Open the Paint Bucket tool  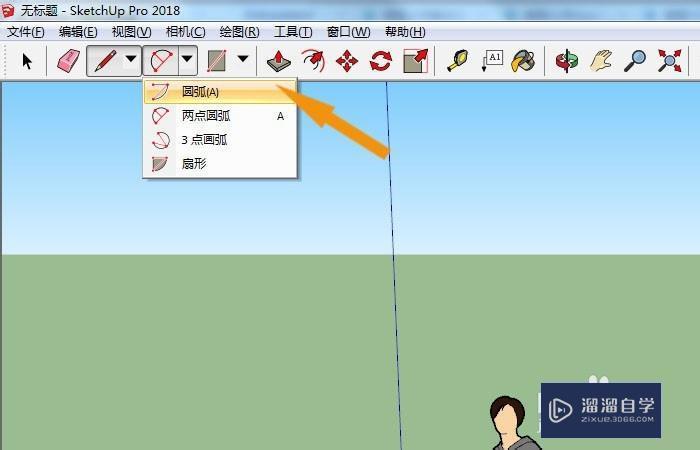pyautogui.click(x=523, y=61)
